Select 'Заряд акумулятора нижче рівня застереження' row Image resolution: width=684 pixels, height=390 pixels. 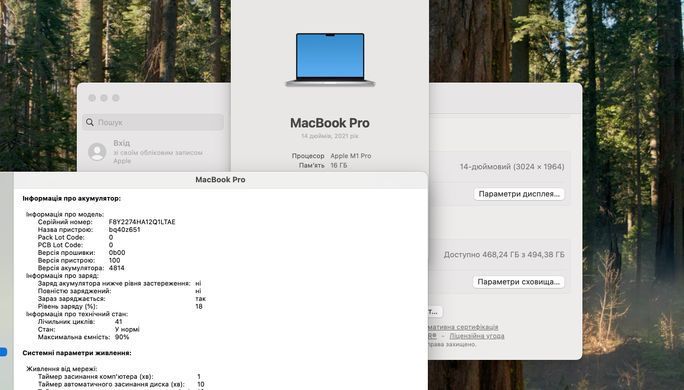[120, 284]
